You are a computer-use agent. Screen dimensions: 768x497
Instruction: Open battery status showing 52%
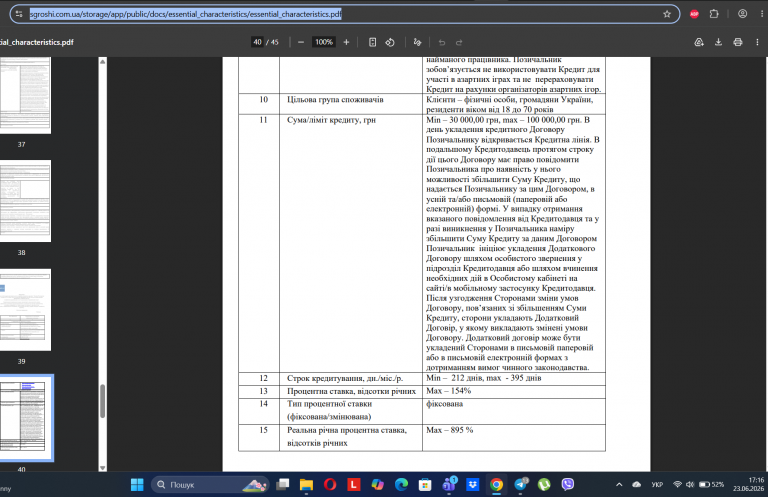712,484
